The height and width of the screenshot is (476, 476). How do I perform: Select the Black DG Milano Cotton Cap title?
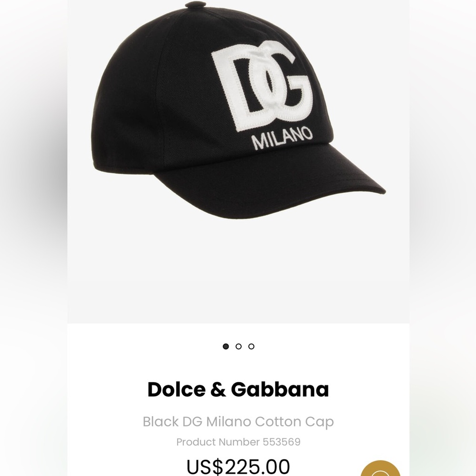coord(238,422)
